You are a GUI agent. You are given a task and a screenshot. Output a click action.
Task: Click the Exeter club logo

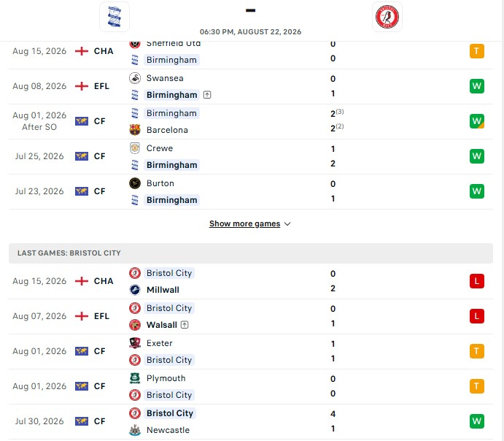135,343
